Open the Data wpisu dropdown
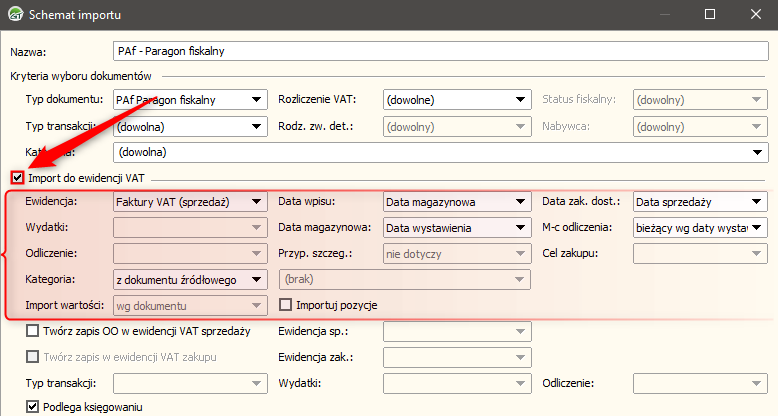Image resolution: width=778 pixels, height=416 pixels. click(x=456, y=202)
